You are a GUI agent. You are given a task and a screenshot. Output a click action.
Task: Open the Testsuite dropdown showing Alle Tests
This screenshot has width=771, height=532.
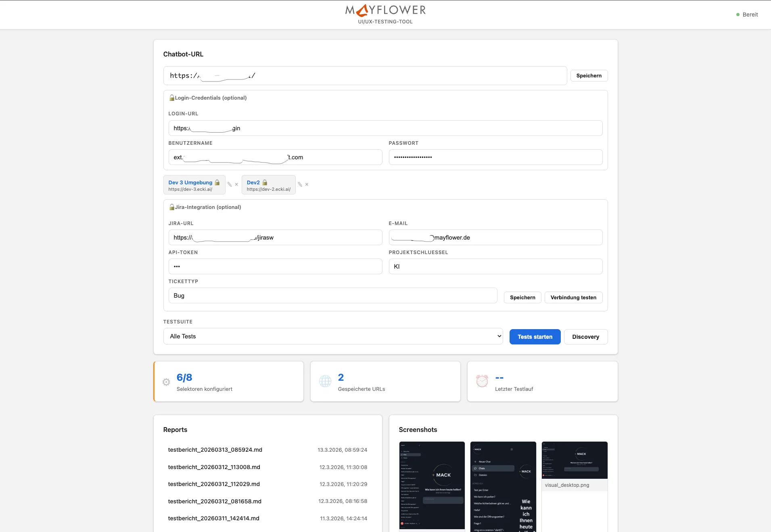tap(333, 336)
